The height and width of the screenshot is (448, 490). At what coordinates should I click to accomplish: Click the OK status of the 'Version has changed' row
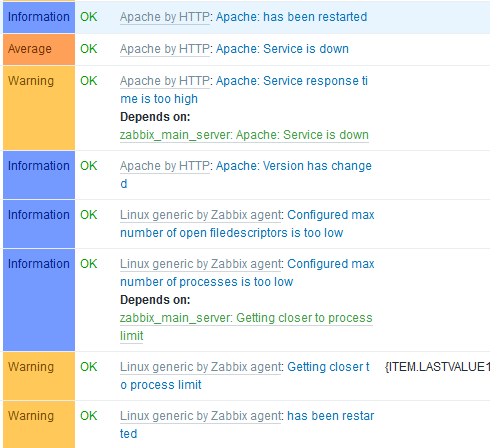click(89, 166)
